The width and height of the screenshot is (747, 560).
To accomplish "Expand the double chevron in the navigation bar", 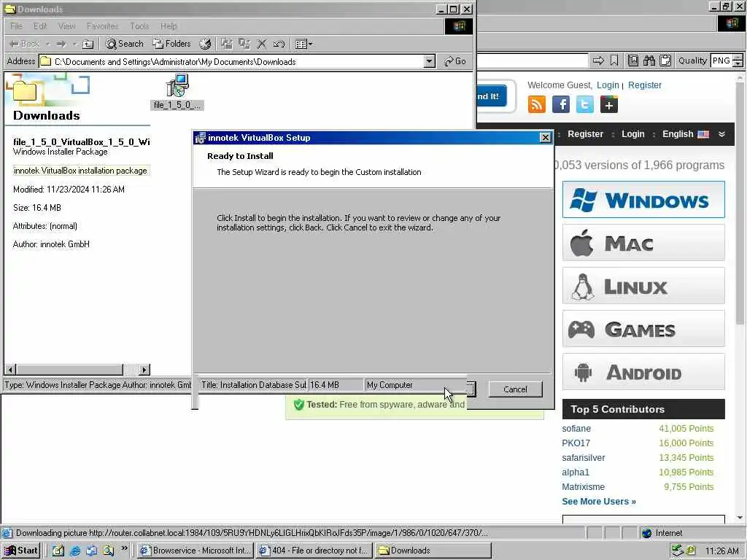I will 721,134.
